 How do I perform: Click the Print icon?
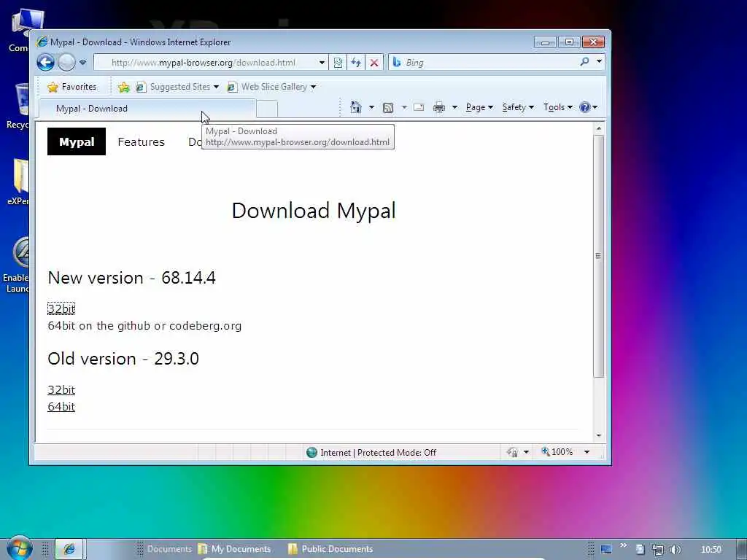pos(438,107)
